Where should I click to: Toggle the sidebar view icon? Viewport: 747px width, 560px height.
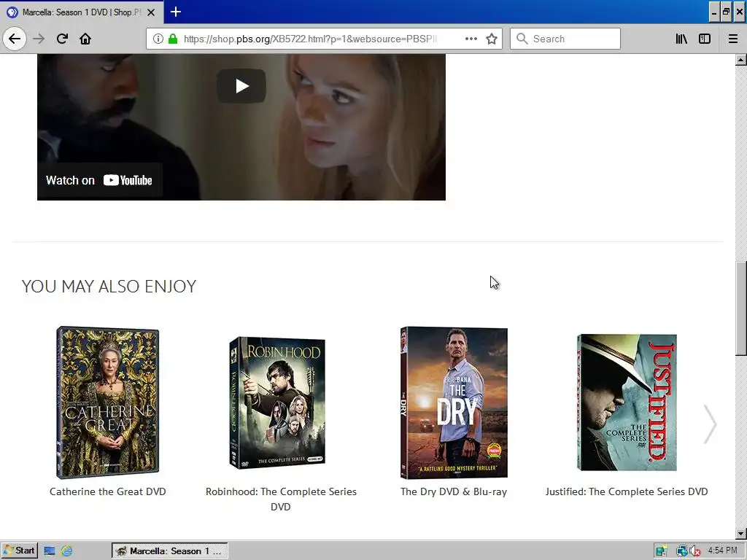[x=705, y=39]
